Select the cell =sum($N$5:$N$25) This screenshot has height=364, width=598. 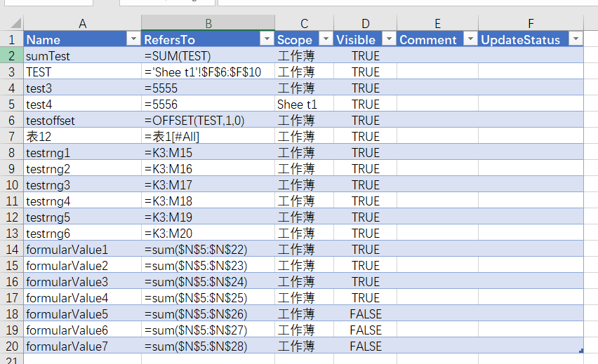point(208,297)
